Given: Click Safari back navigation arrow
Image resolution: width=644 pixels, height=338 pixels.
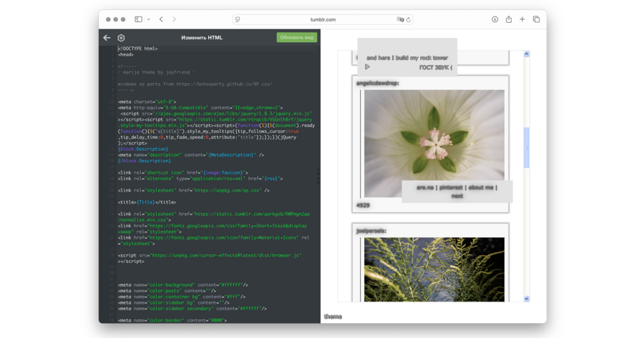Looking at the screenshot, I should click(161, 19).
